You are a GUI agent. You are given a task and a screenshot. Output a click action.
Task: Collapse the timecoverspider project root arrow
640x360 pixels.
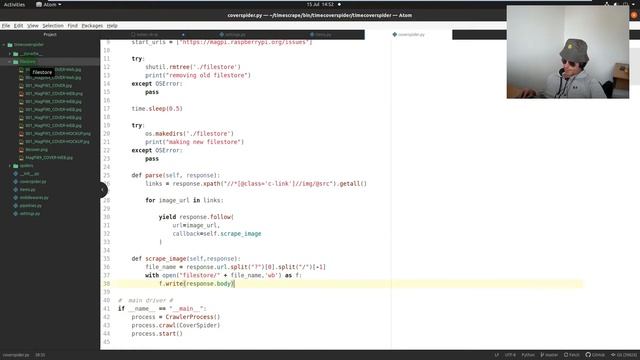pyautogui.click(x=4, y=44)
